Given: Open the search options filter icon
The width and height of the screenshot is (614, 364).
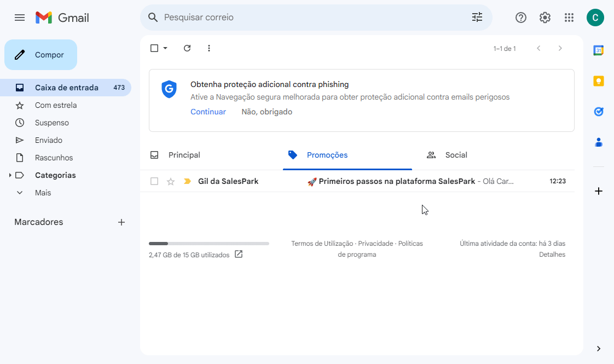Looking at the screenshot, I should [x=477, y=18].
